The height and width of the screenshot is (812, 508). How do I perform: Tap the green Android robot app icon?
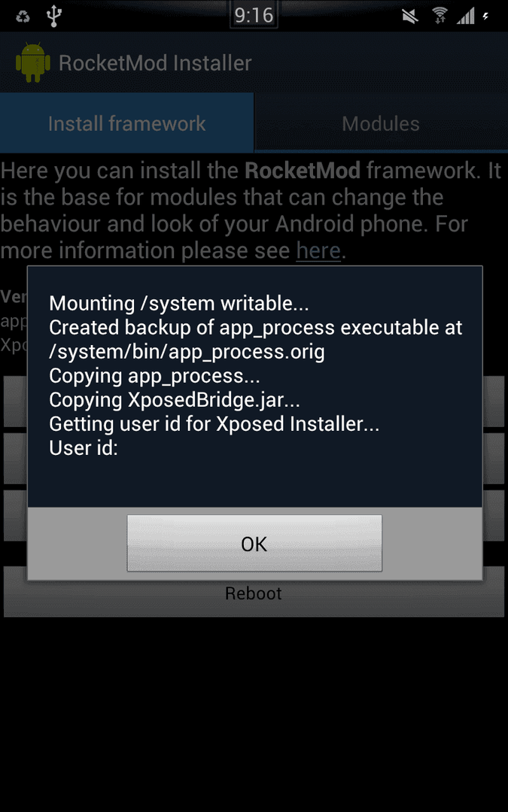[33, 62]
